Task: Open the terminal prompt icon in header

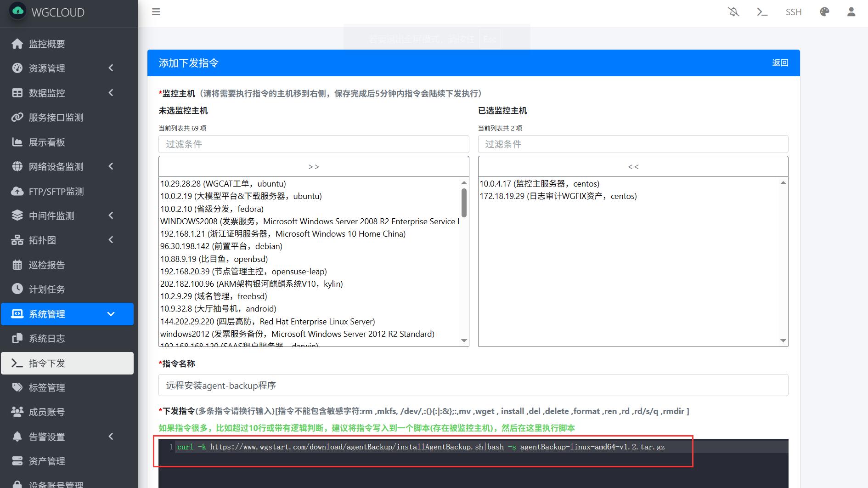Action: click(762, 12)
